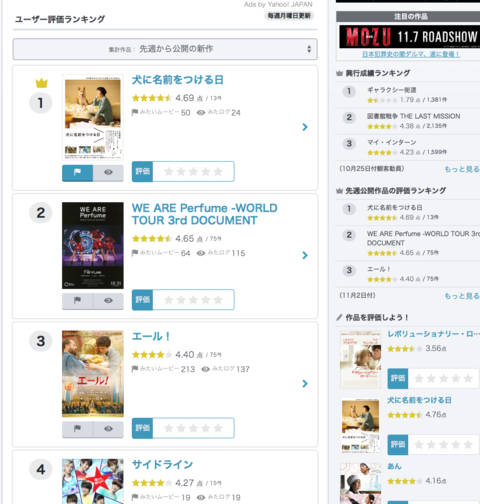Click 犬に名前をつける日 poster in 作品を評価しよう section
Image resolution: width=480 pixels, height=504 pixels.
(360, 426)
